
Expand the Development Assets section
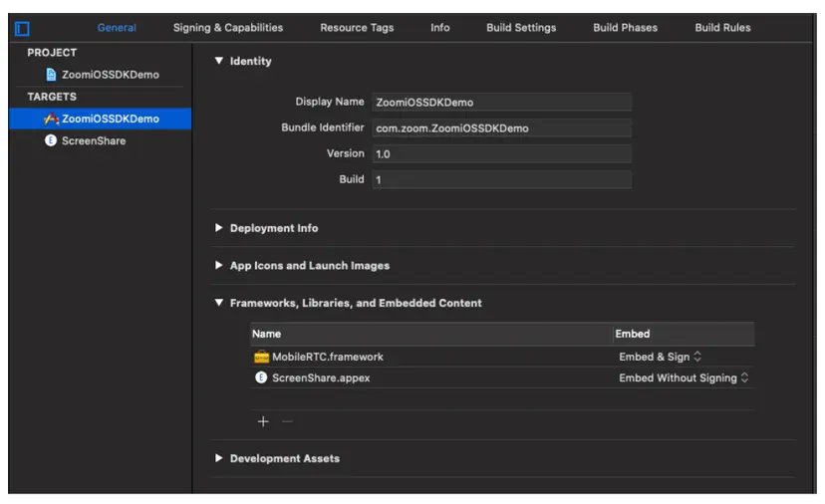219,459
